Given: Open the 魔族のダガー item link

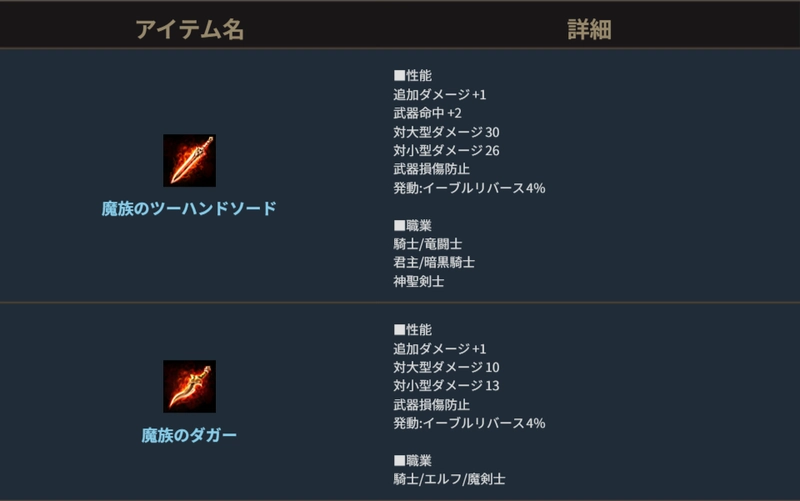Looking at the screenshot, I should 189,435.
